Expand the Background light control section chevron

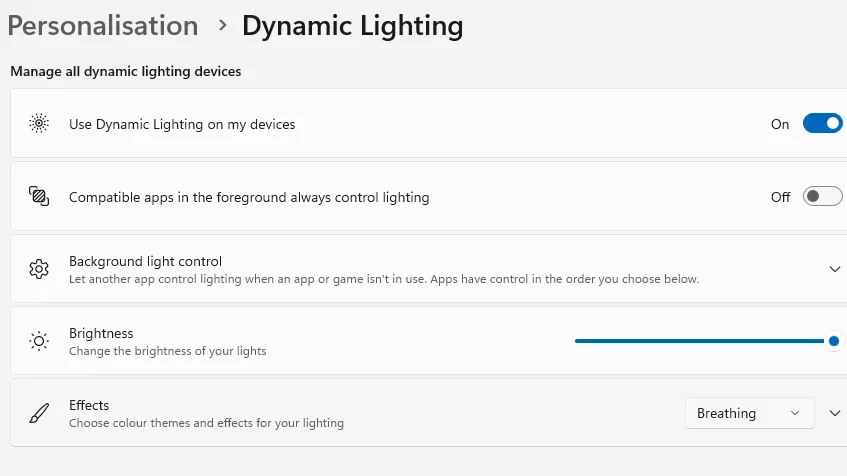tap(835, 269)
